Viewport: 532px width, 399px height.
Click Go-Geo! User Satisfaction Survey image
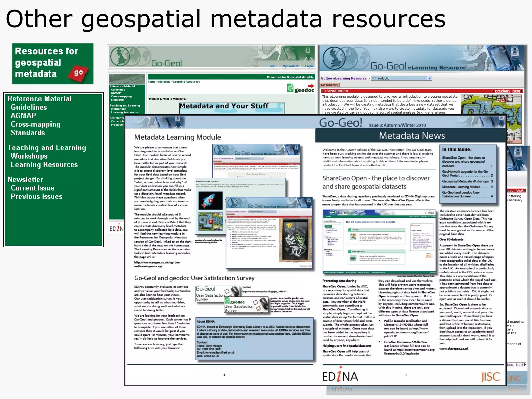217,294
